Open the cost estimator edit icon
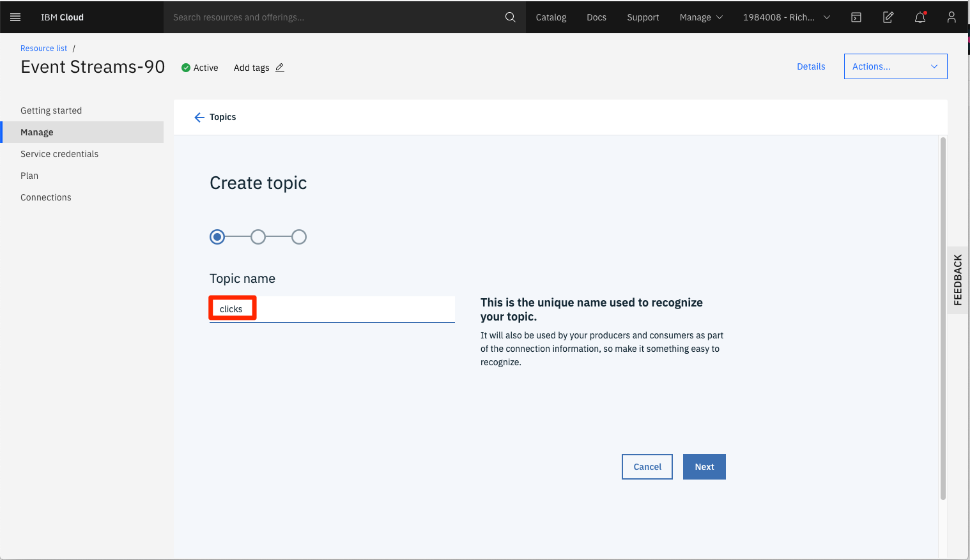Screen dimensions: 970x560 point(888,17)
